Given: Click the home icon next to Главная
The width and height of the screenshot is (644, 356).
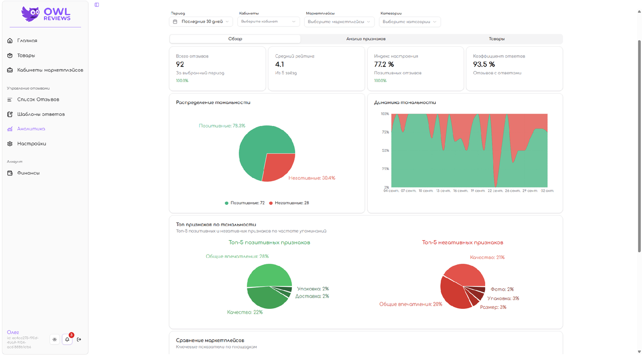Looking at the screenshot, I should pos(10,41).
